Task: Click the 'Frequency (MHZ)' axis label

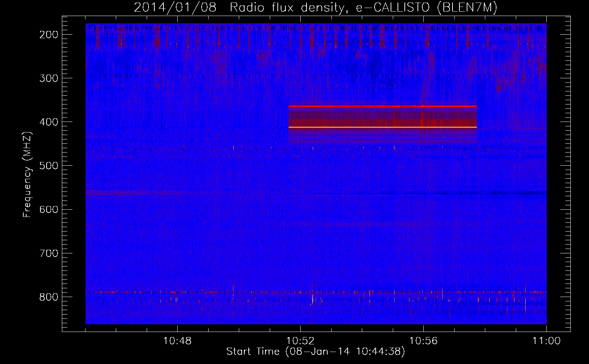Action: 27,174
